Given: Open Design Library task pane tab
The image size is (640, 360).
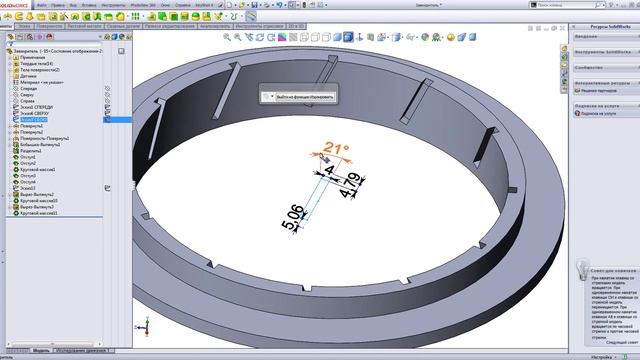Looking at the screenshot, I should click(564, 57).
